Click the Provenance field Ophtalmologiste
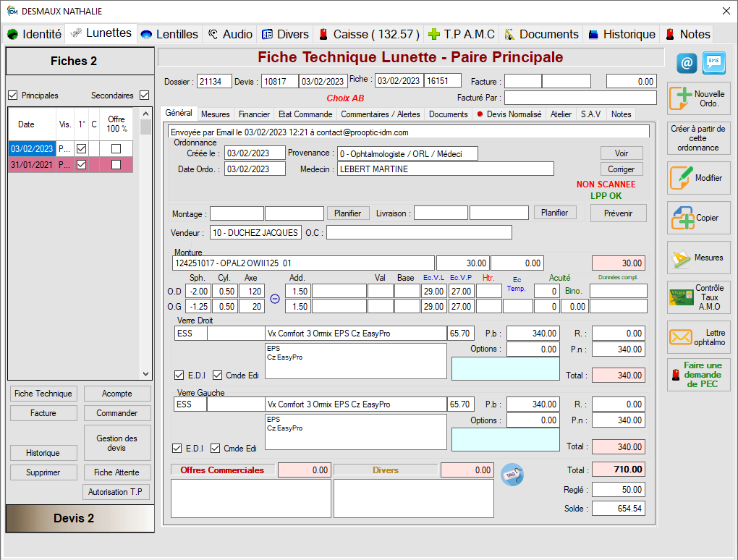 [x=407, y=154]
